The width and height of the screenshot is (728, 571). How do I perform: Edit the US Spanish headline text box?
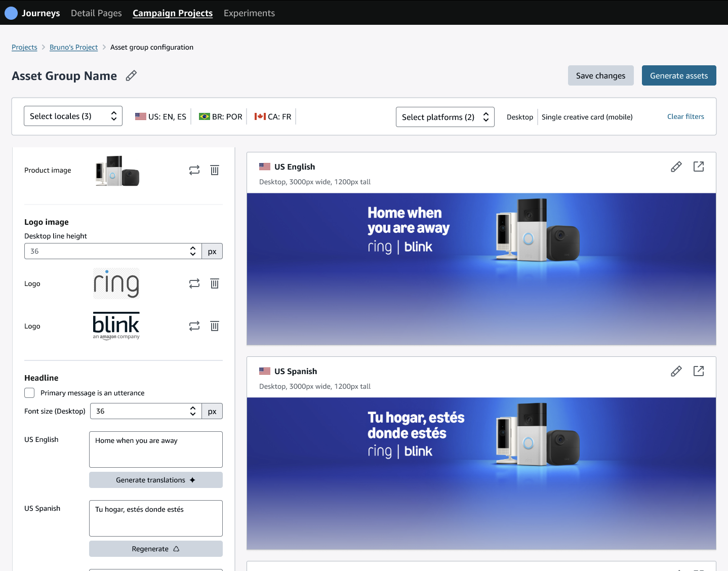click(x=156, y=518)
